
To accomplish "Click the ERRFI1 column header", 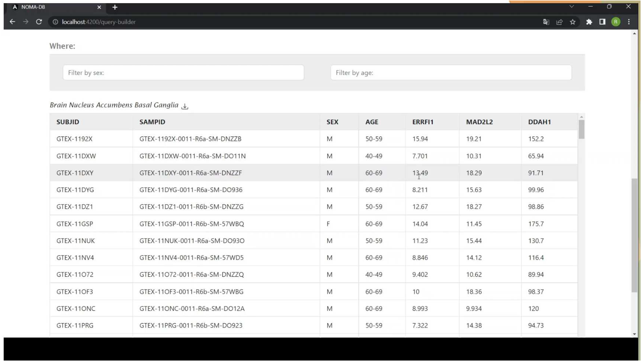I will tap(422, 122).
